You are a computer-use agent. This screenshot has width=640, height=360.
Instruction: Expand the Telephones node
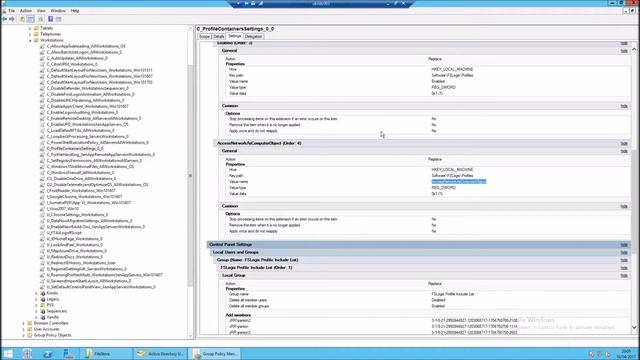coord(30,34)
